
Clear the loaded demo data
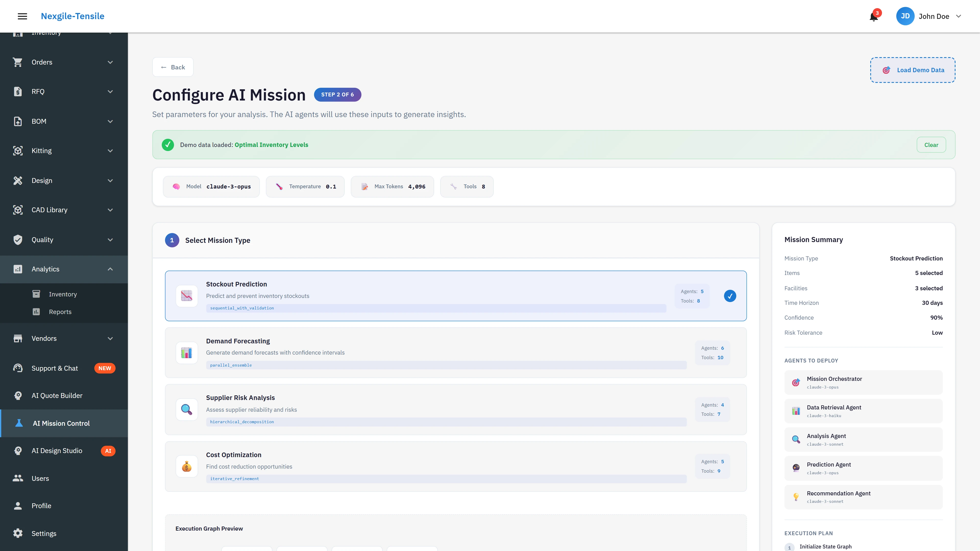tap(931, 144)
